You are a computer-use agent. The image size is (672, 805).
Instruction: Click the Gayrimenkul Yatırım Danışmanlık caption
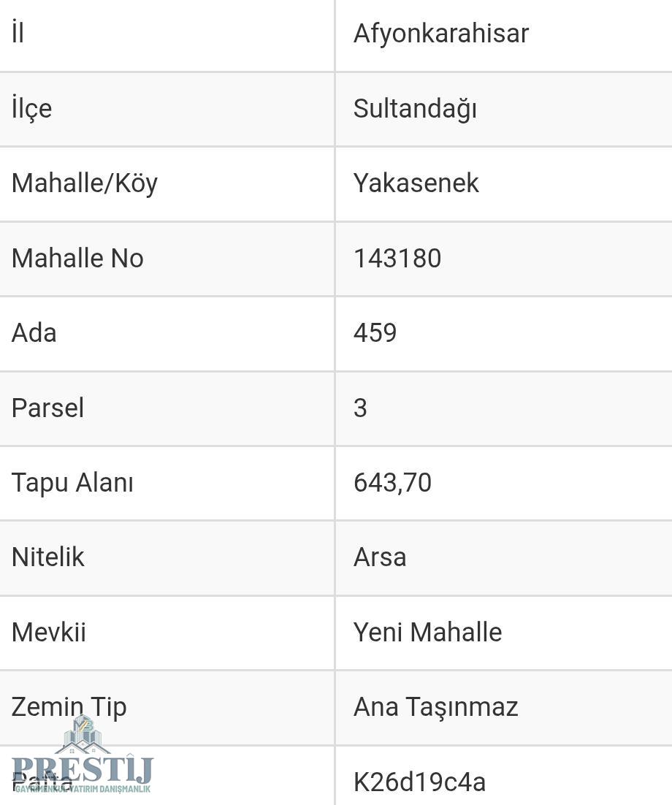point(83,789)
